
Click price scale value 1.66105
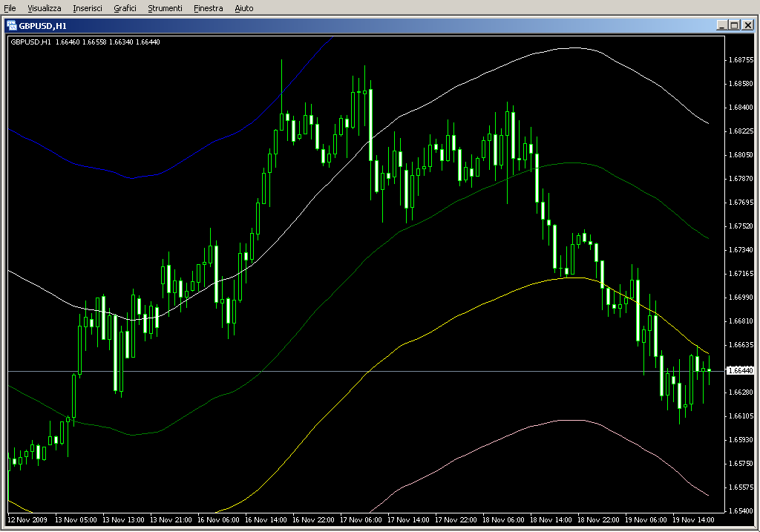click(741, 416)
